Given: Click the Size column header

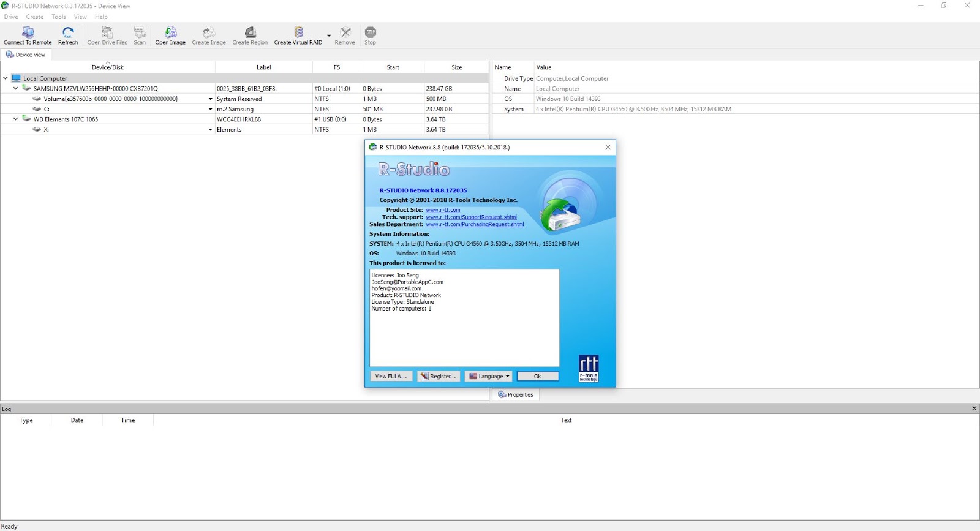Looking at the screenshot, I should [x=456, y=67].
